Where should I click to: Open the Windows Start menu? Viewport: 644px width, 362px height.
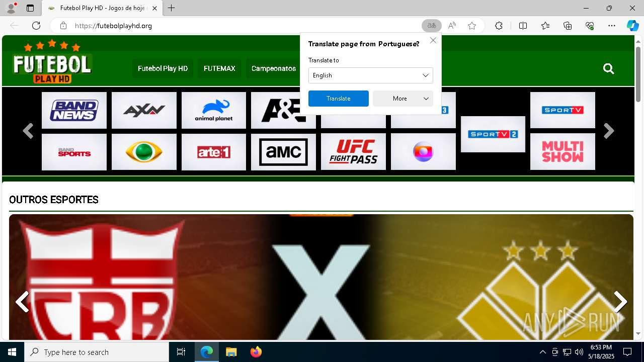coord(12,352)
